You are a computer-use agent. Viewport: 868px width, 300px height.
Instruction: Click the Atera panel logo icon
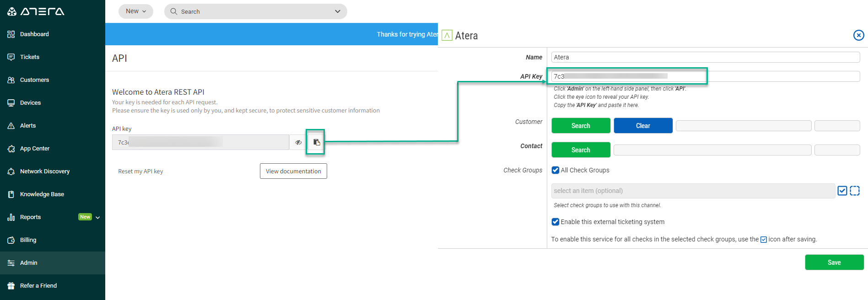[x=447, y=35]
